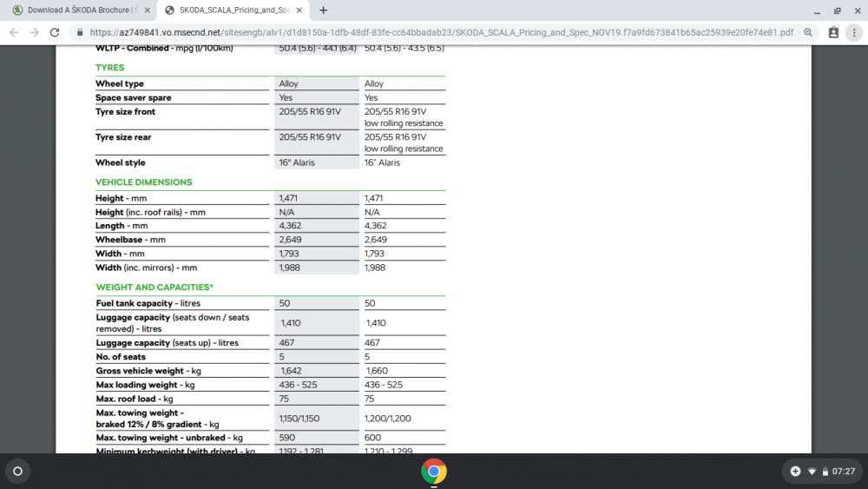Viewport: 868px width, 489px height.
Task: Click the TYRES section heading
Action: (109, 68)
